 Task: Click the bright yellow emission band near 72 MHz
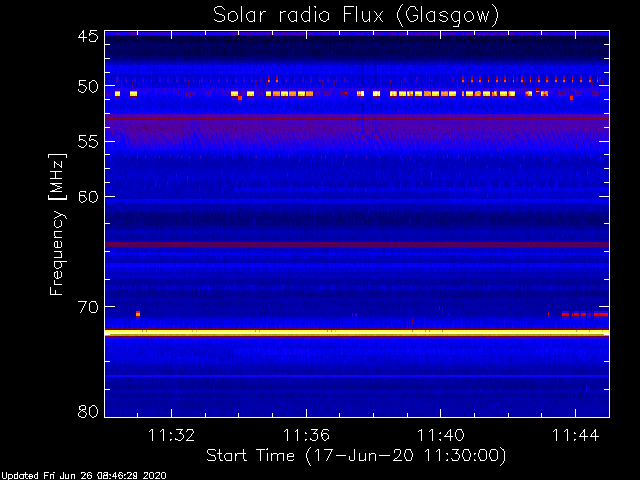[x=357, y=333]
